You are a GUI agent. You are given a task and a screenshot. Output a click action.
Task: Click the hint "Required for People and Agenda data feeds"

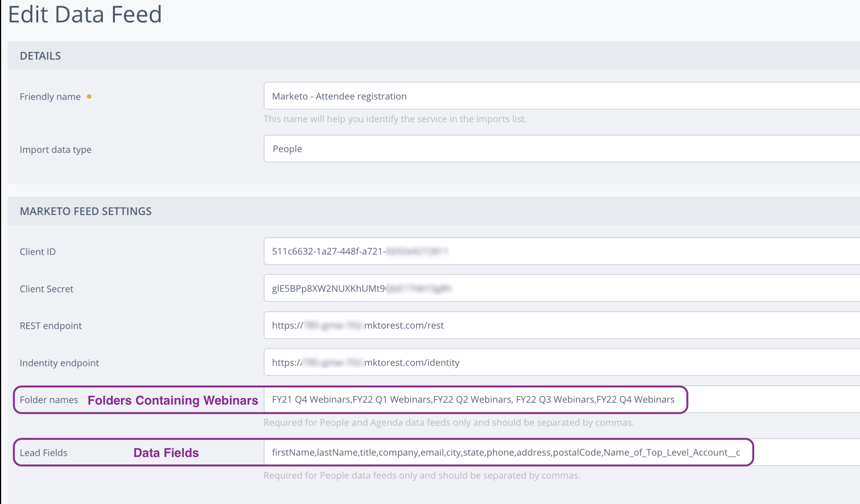point(448,423)
